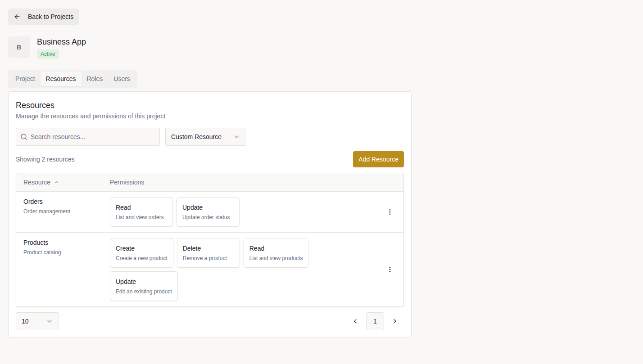Open the Orders row three-dot menu

click(390, 212)
